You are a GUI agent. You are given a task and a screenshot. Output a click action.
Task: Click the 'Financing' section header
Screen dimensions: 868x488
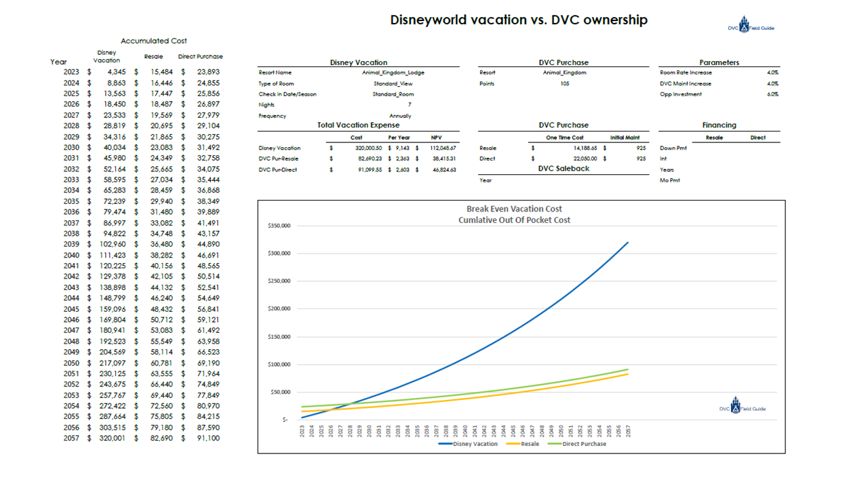(719, 125)
